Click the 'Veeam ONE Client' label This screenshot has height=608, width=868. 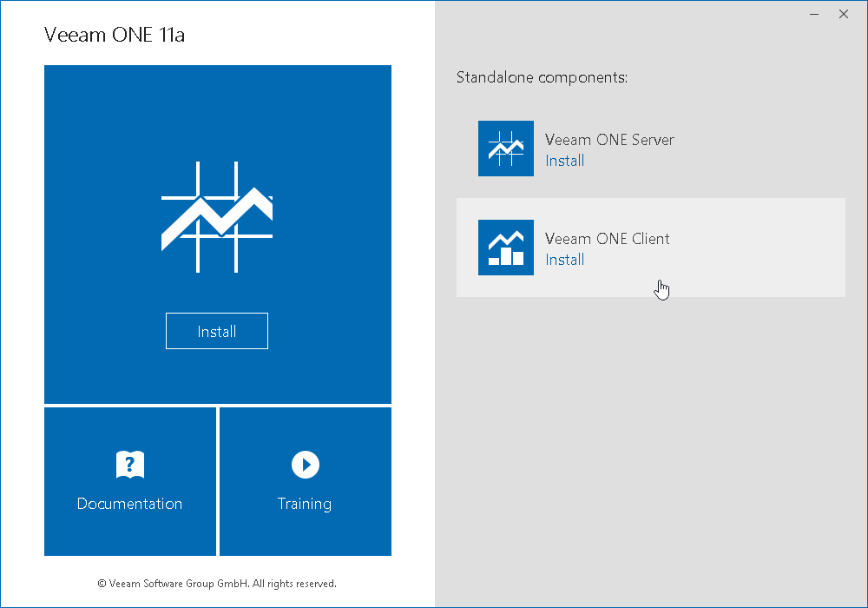(x=608, y=239)
